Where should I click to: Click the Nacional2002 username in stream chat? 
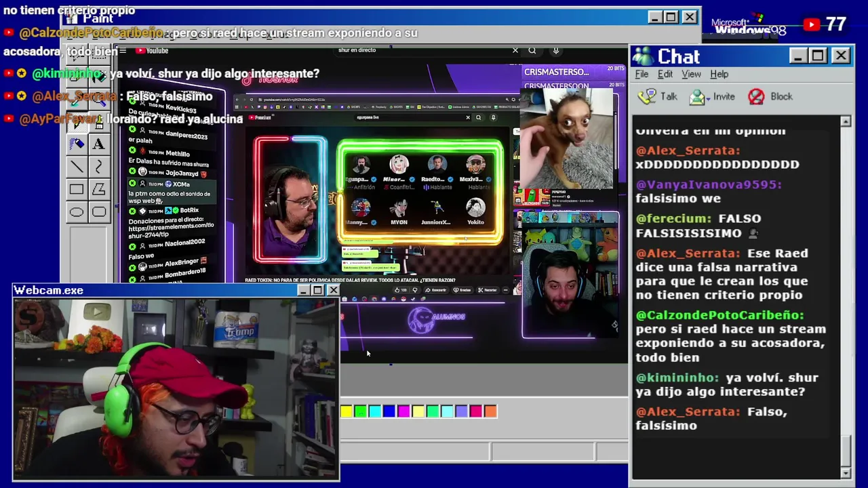click(x=184, y=242)
